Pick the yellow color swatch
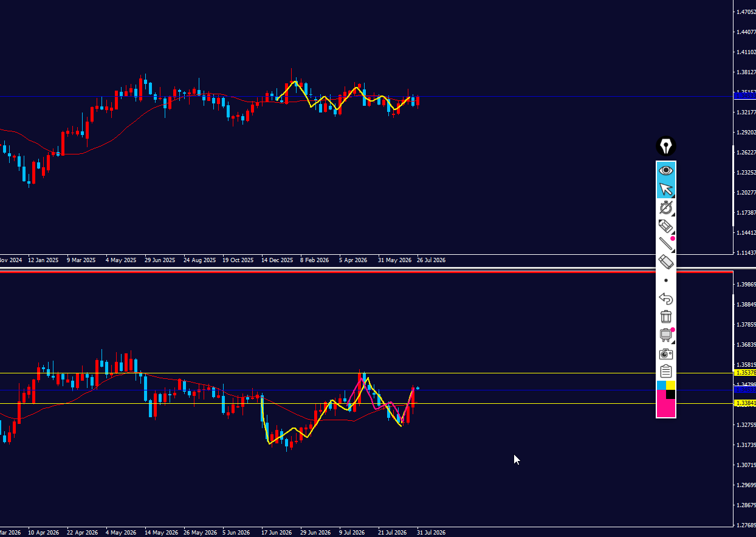 pyautogui.click(x=671, y=386)
